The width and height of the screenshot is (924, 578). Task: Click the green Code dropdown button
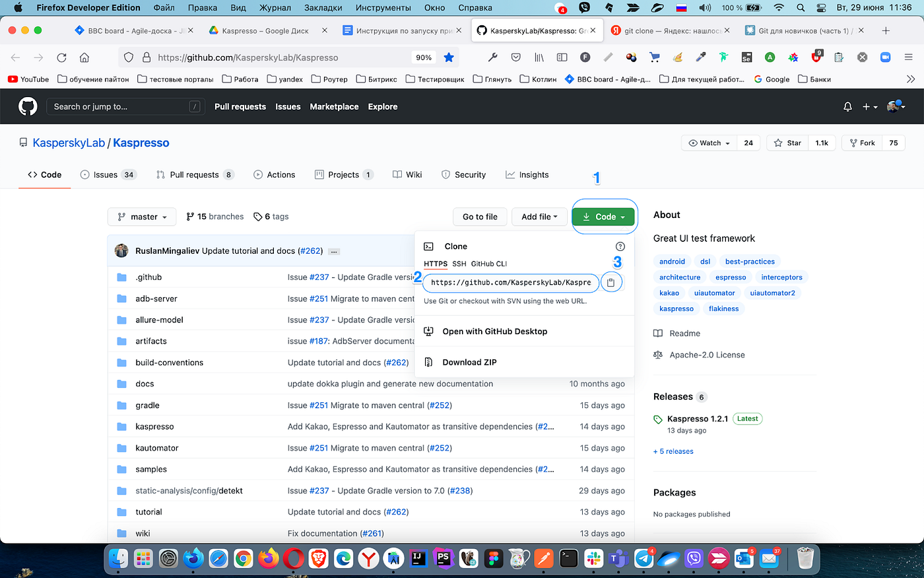tap(603, 217)
